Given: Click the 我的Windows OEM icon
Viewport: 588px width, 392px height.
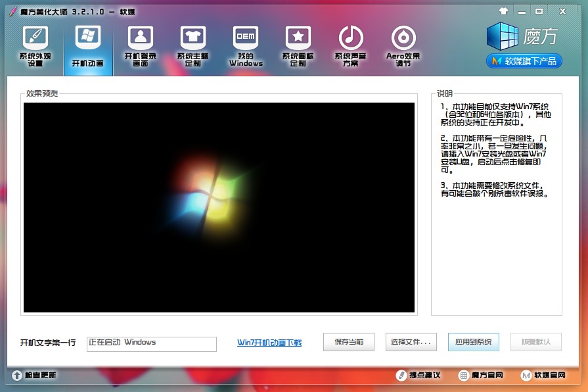Looking at the screenshot, I should coord(245,46).
